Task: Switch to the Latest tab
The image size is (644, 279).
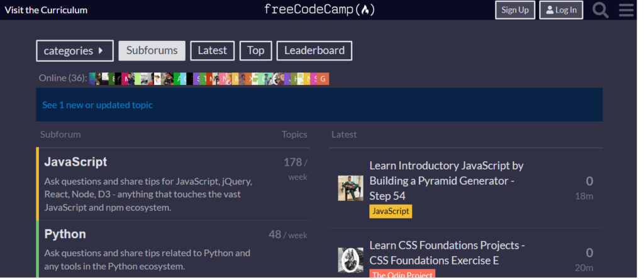Action: click(213, 50)
